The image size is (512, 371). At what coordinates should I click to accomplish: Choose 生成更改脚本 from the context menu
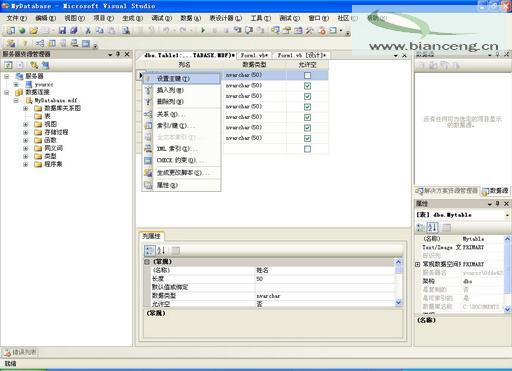182,173
